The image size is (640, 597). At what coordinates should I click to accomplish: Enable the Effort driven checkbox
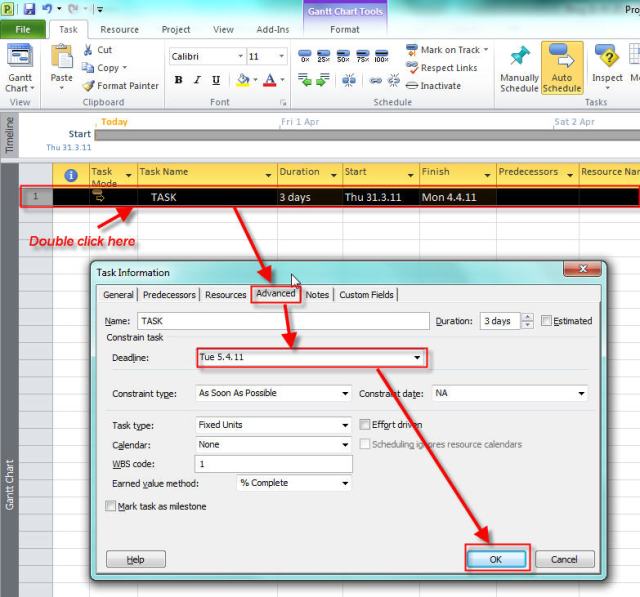point(365,425)
